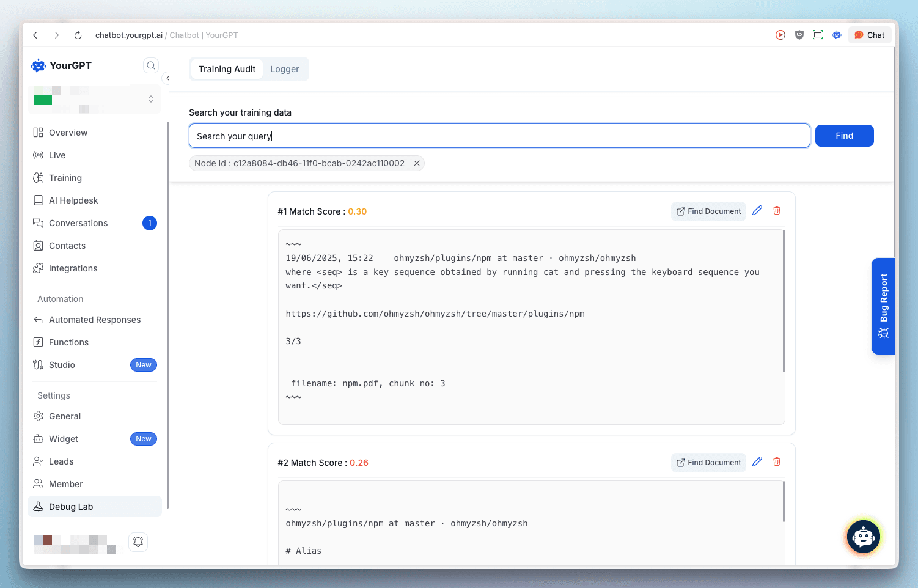The image size is (918, 588).
Task: Click the notification bell near profile
Action: 138,542
